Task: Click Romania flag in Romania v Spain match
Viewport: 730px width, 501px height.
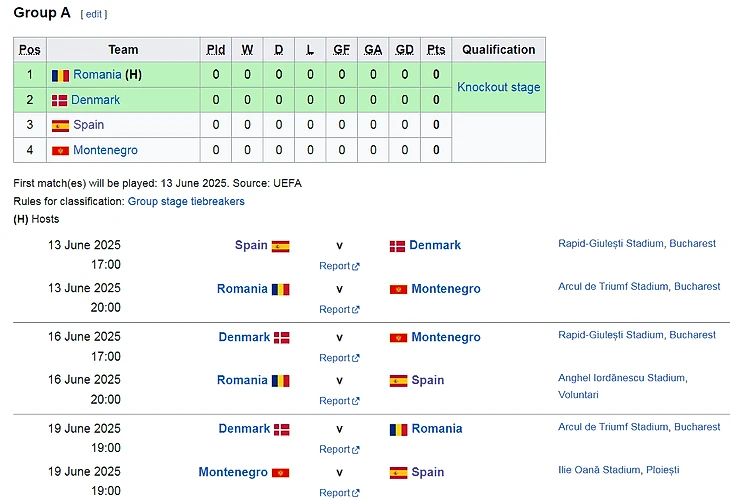Action: 280,380
